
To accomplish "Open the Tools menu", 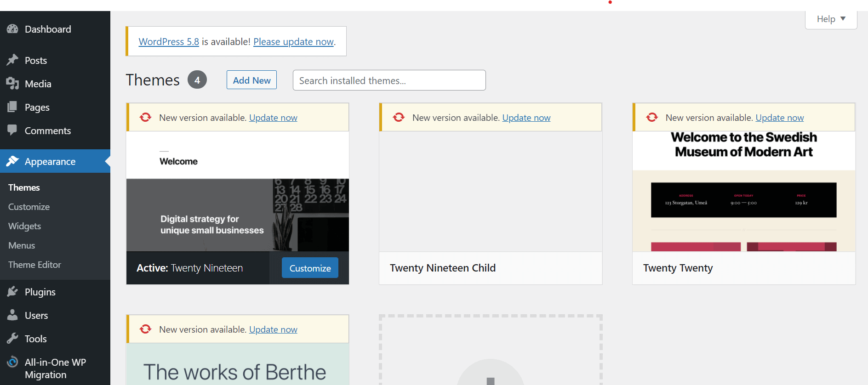I will (55, 339).
